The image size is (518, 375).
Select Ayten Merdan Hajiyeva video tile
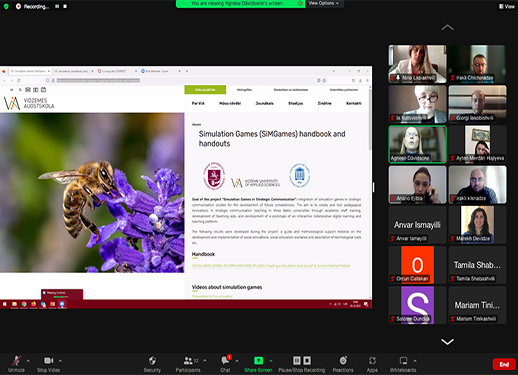[x=477, y=144]
